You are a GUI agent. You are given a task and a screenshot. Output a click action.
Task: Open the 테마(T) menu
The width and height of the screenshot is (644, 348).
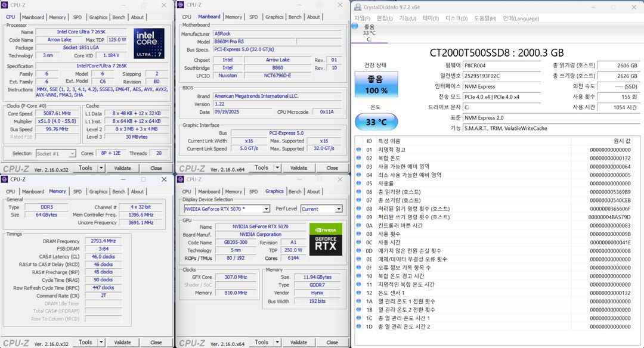[431, 18]
